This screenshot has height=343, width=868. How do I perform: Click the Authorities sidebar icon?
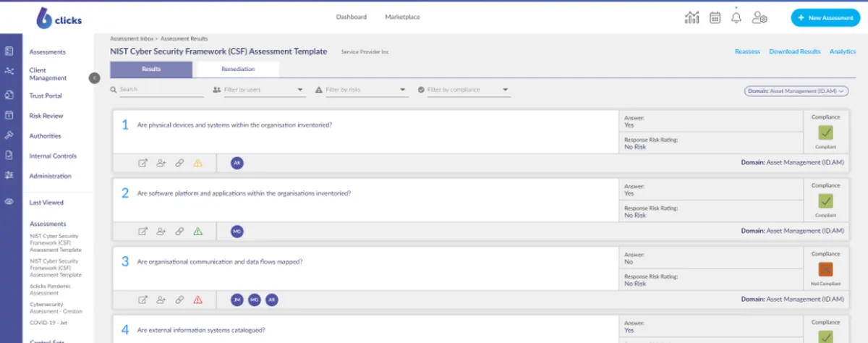click(x=9, y=135)
